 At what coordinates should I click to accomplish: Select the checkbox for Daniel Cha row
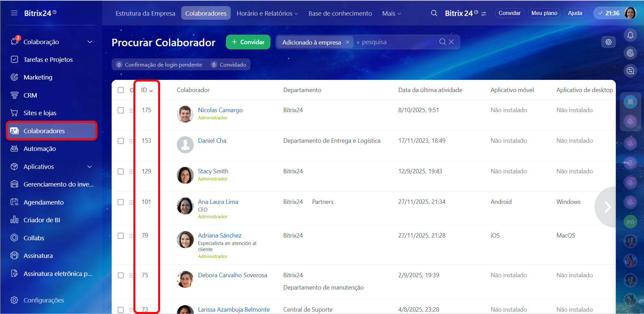coord(121,141)
